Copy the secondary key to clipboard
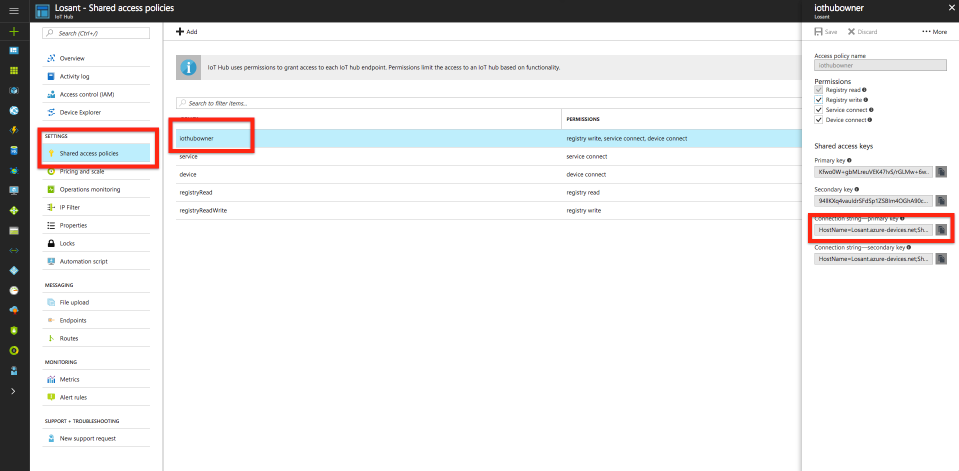959x471 pixels. point(941,201)
